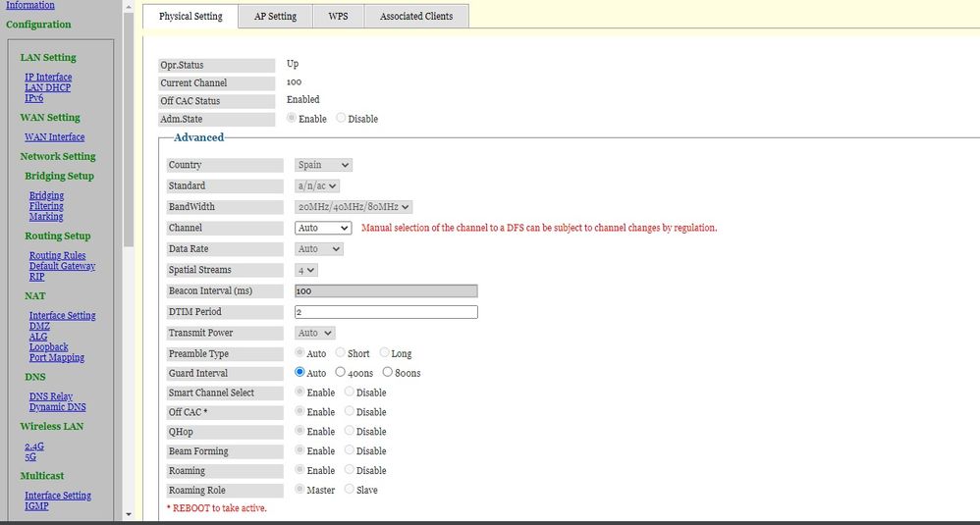Image resolution: width=980 pixels, height=525 pixels.
Task: Set Adm.State to Disable
Action: [341, 119]
